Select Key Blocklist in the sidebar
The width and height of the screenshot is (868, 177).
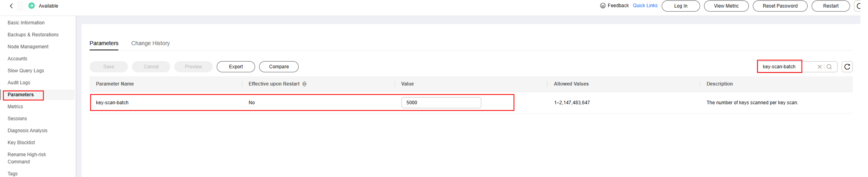(21, 143)
